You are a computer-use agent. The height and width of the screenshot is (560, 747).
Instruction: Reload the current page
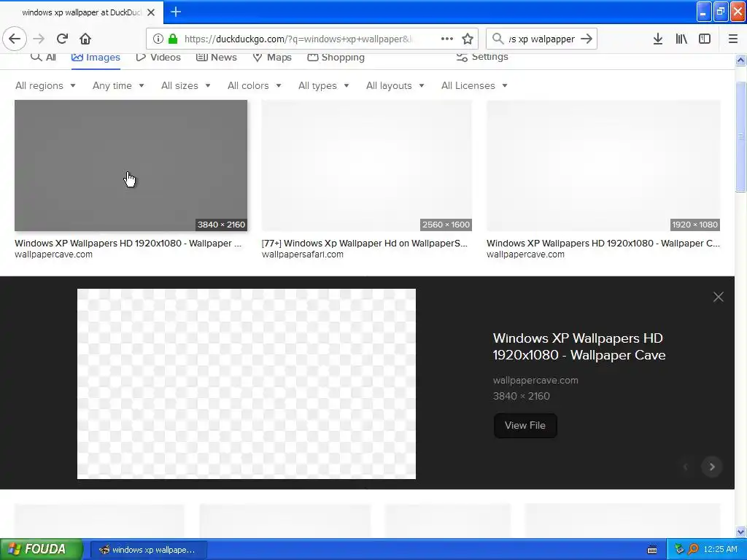pyautogui.click(x=62, y=39)
